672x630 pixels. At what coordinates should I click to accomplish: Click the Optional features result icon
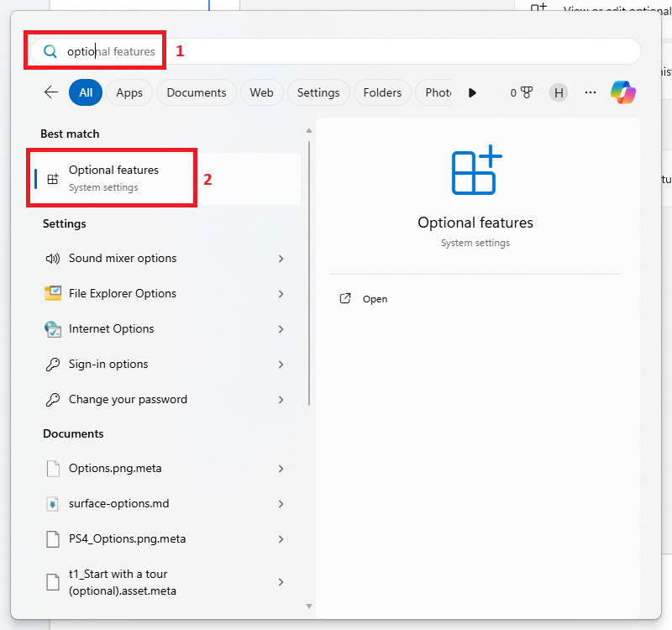pyautogui.click(x=53, y=179)
